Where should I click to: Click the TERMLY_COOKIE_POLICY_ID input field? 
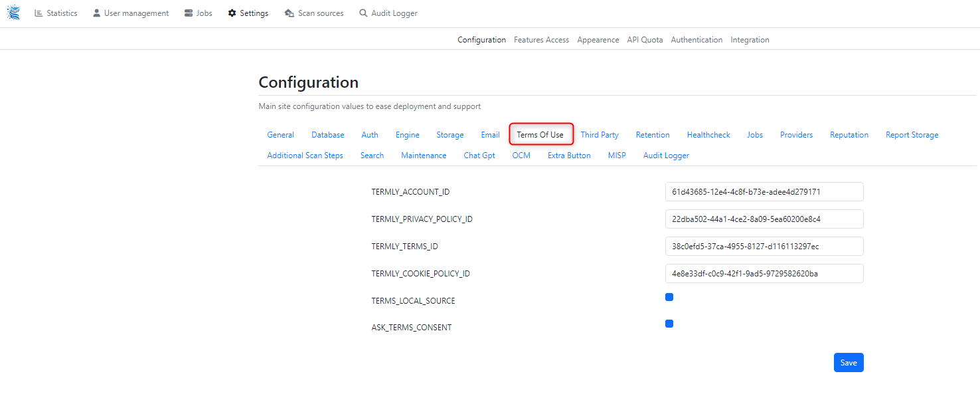pos(764,274)
